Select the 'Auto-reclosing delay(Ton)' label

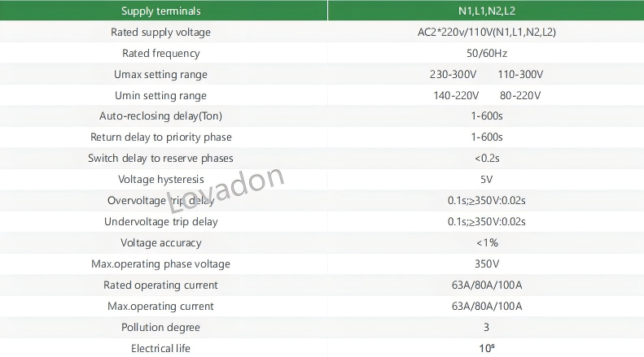coord(160,116)
